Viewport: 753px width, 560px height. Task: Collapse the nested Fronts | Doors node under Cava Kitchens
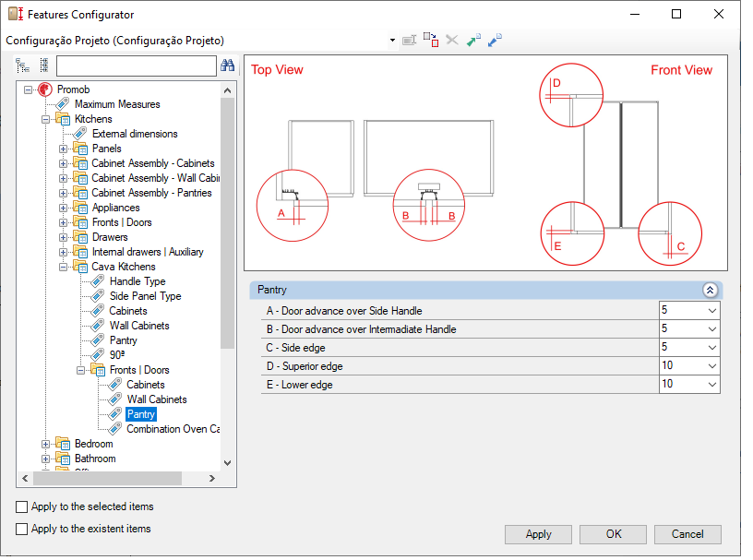tap(80, 370)
